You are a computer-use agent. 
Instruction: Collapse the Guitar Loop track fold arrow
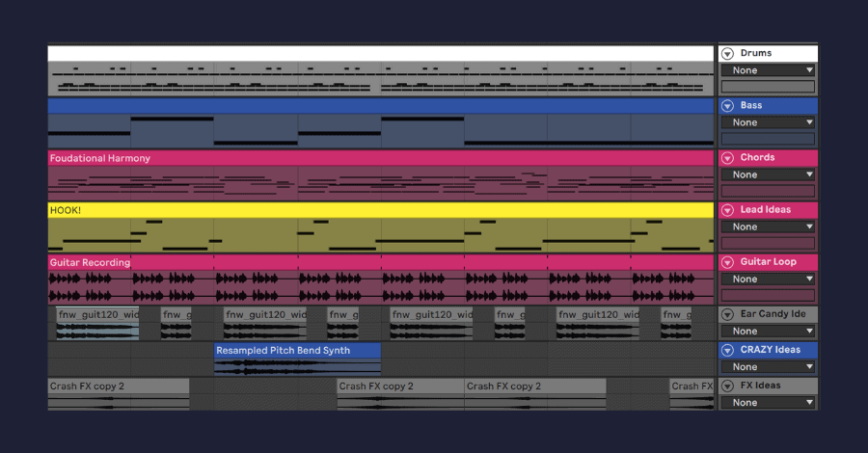727,262
